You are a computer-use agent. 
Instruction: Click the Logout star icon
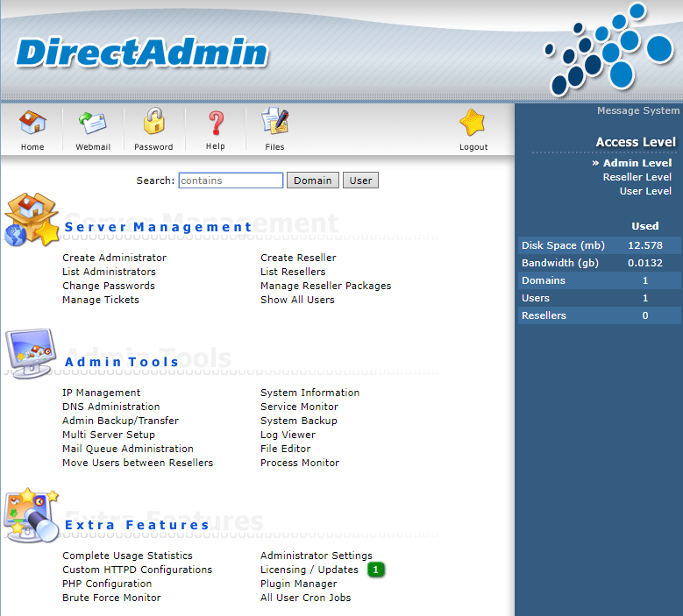coord(473,123)
